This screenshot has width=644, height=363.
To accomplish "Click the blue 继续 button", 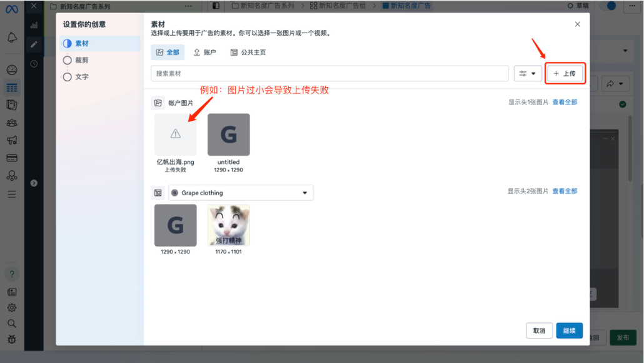I will [x=569, y=330].
